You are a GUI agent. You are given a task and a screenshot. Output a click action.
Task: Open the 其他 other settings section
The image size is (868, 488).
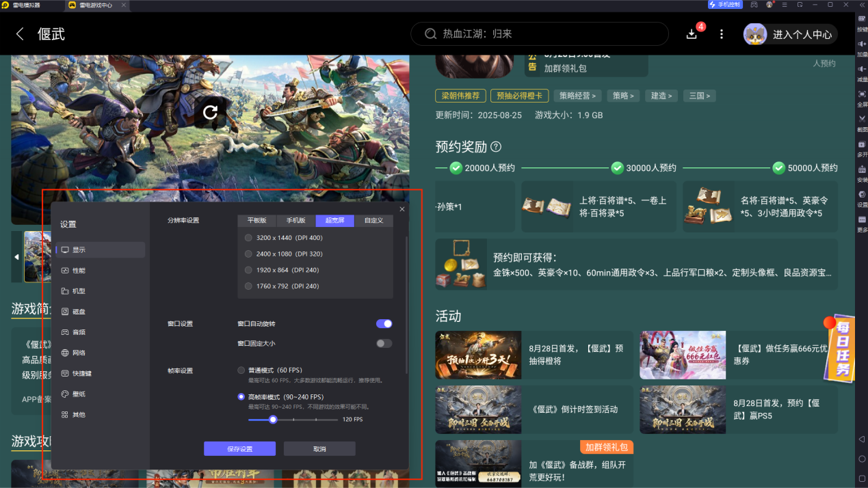tap(101, 415)
